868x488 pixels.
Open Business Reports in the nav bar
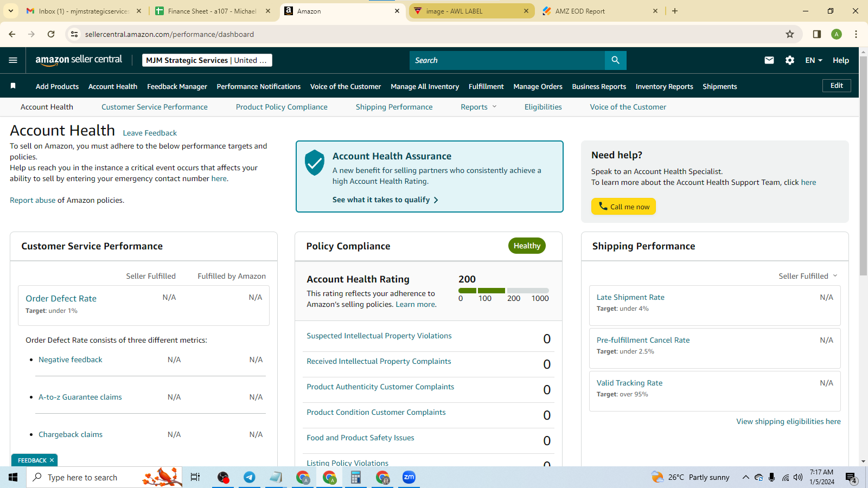tap(599, 86)
